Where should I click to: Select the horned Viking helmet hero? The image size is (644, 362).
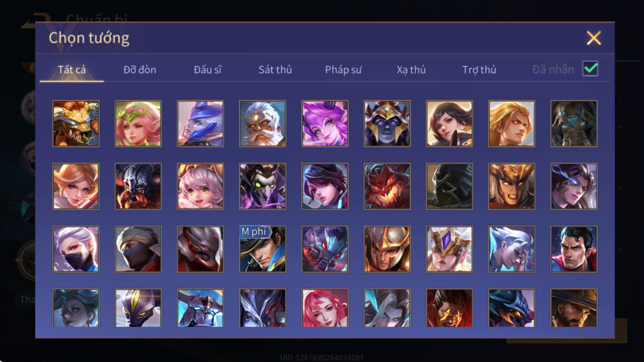coord(138,186)
